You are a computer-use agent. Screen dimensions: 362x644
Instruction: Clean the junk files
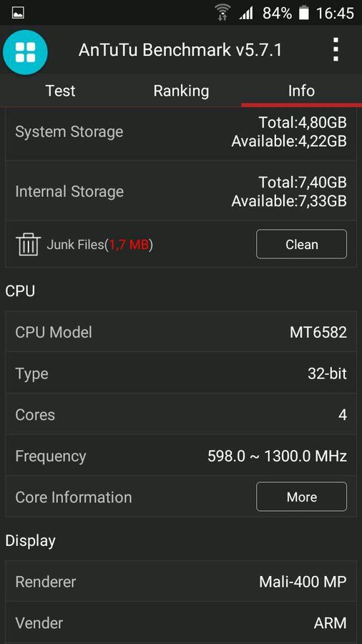(302, 245)
